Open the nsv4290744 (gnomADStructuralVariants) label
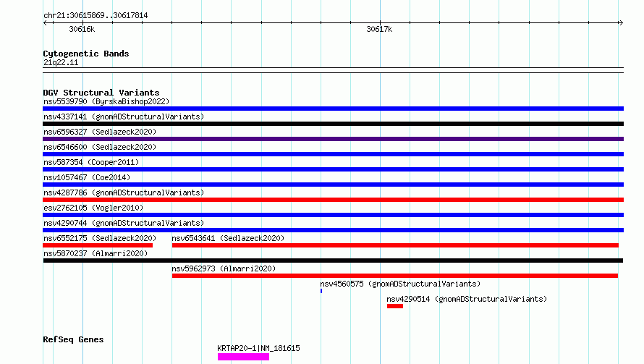 tap(124, 223)
